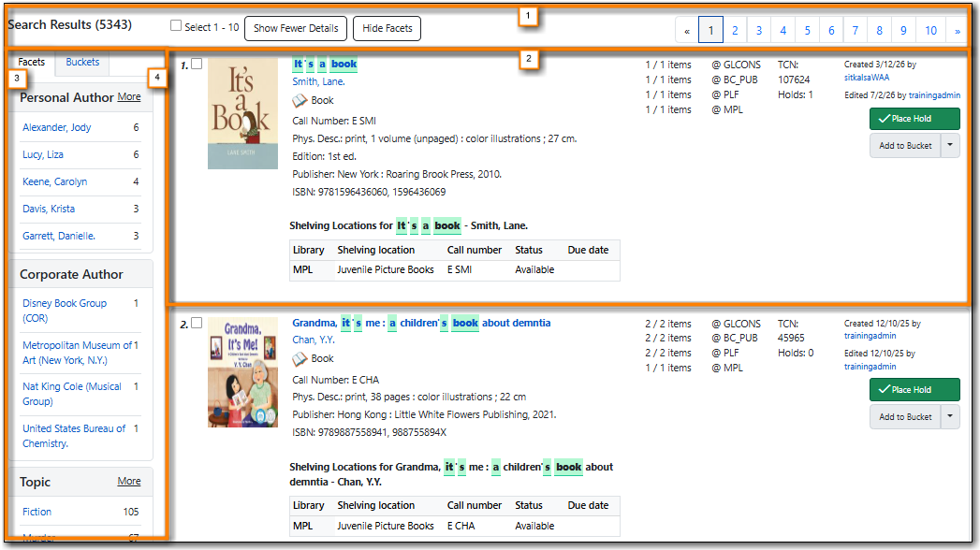The width and height of the screenshot is (980, 550).
Task: Filter by Disney Book Group (COR)
Action: tap(65, 311)
